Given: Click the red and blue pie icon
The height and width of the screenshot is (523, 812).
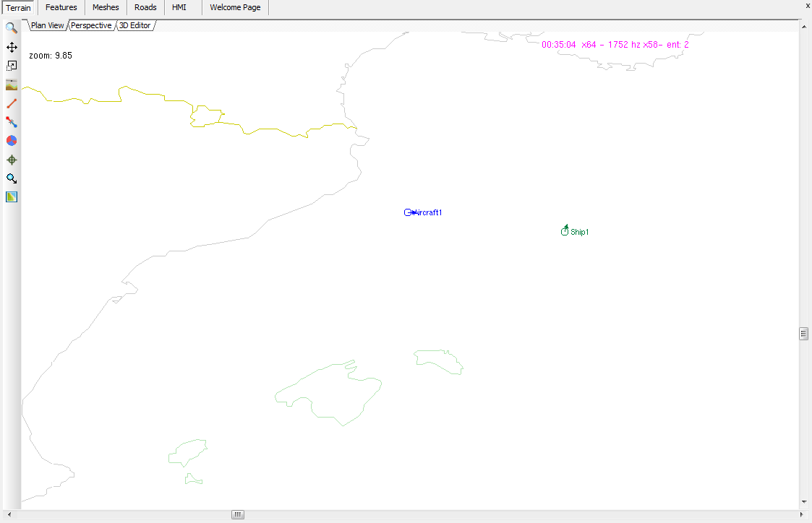Looking at the screenshot, I should click(12, 141).
